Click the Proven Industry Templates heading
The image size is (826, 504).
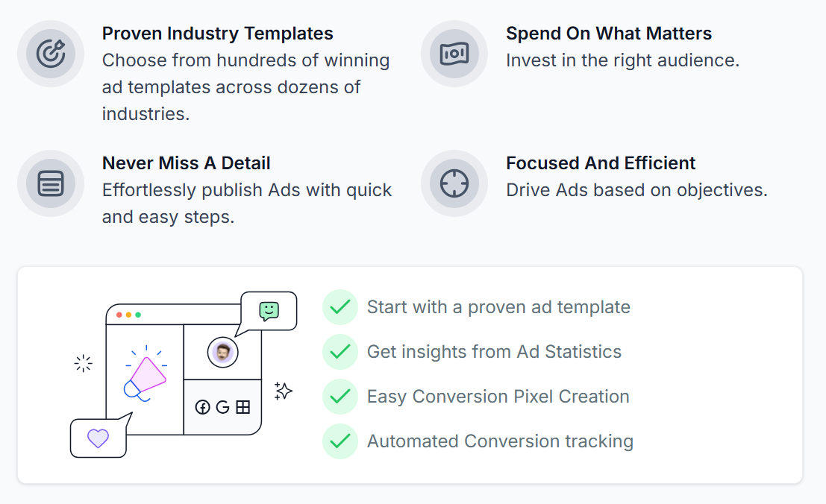(x=218, y=34)
